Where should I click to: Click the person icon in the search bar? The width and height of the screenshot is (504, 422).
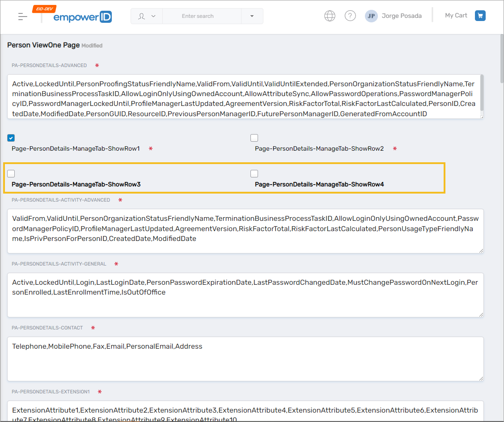(x=142, y=15)
